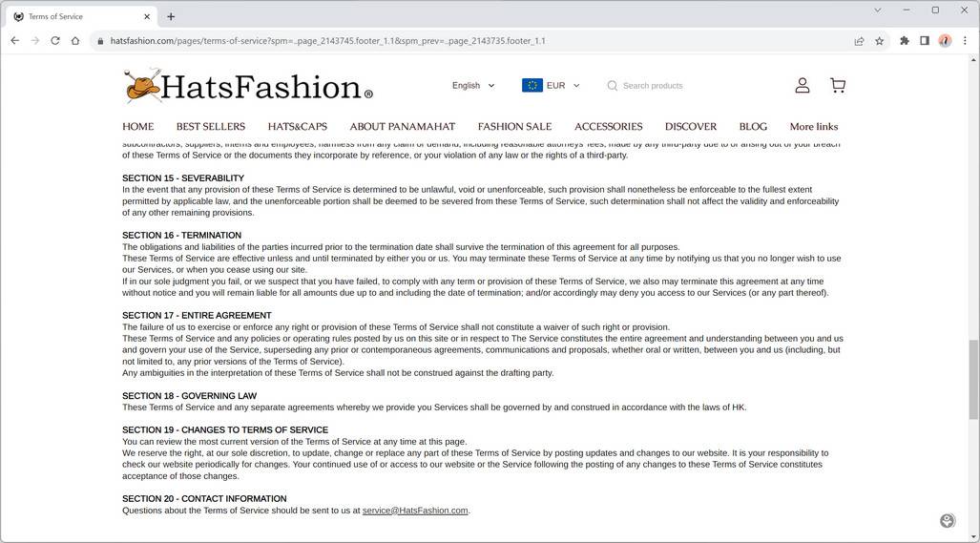Click the HatsFashion logo
This screenshot has height=543, width=980.
(x=249, y=86)
